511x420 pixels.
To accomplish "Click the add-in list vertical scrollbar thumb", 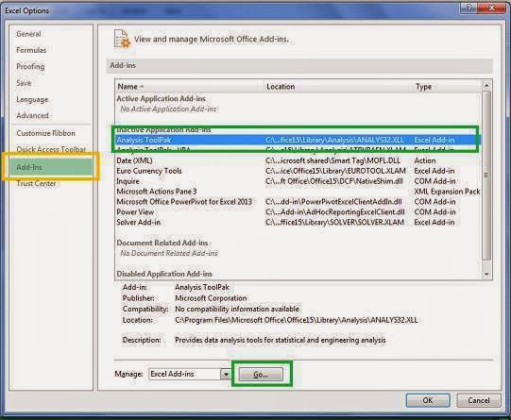I will coord(486,176).
